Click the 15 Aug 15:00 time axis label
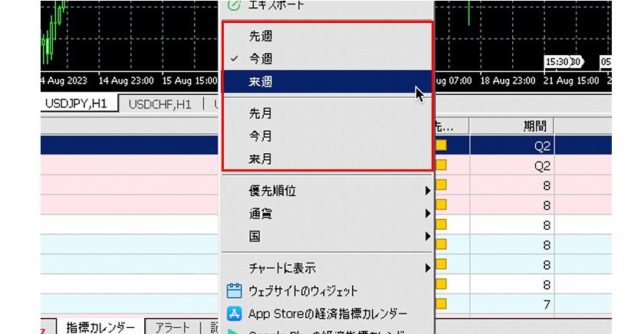Screen dimensions: 644x334 pyautogui.click(x=190, y=81)
